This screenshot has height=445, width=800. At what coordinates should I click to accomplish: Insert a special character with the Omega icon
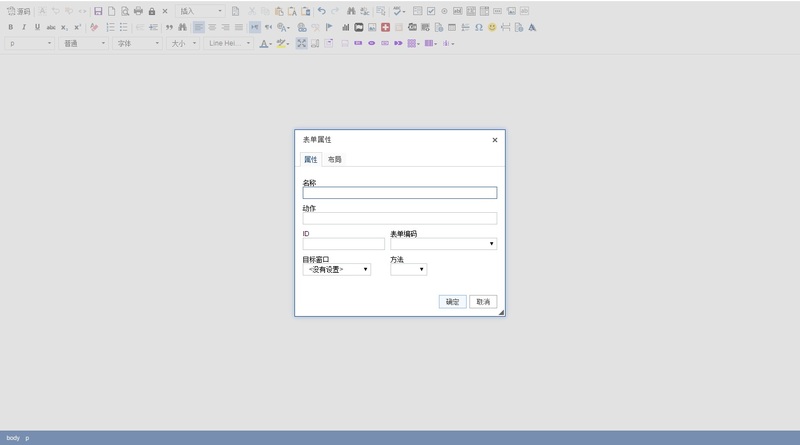(x=479, y=27)
